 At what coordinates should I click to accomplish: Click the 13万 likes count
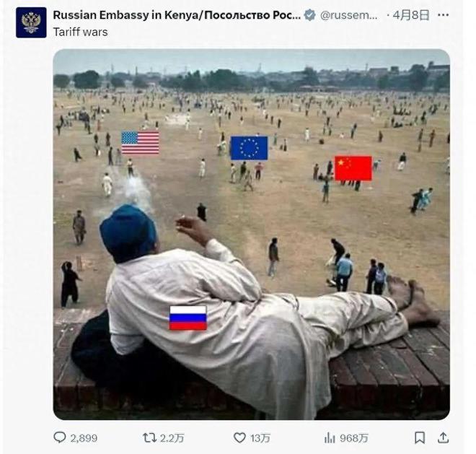click(x=260, y=438)
